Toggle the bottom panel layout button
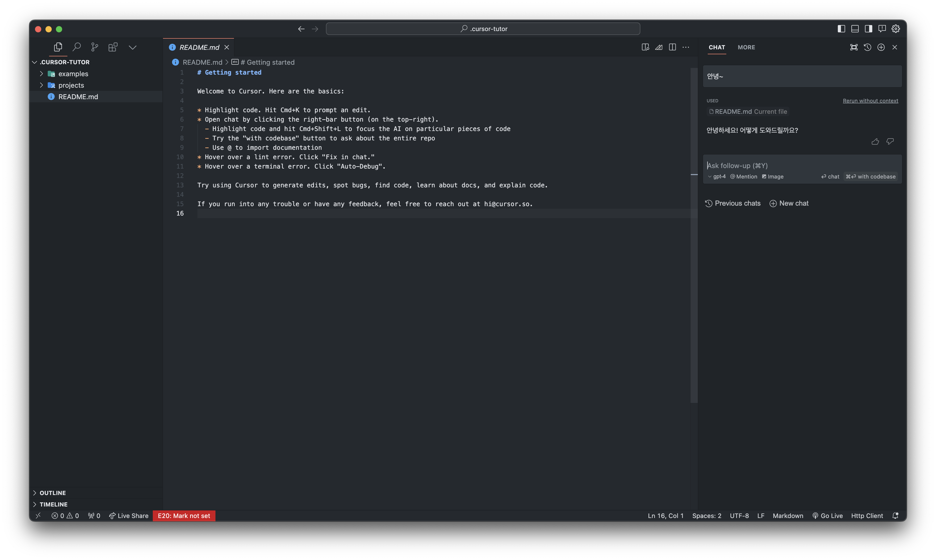The height and width of the screenshot is (560, 936). pos(855,29)
